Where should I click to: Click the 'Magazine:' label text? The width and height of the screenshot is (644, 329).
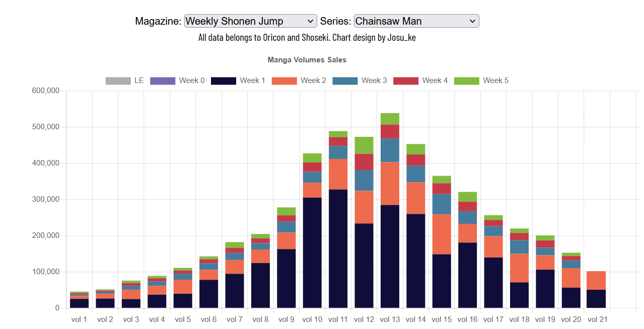[158, 21]
